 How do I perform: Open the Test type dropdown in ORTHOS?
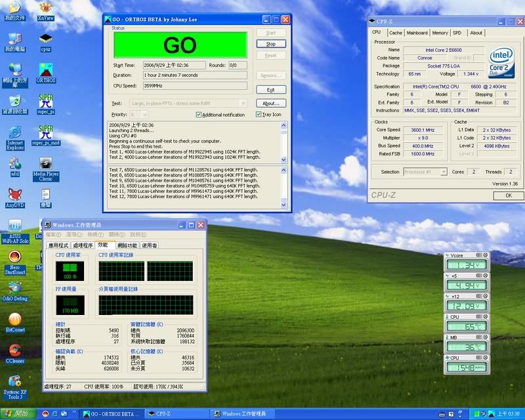243,103
